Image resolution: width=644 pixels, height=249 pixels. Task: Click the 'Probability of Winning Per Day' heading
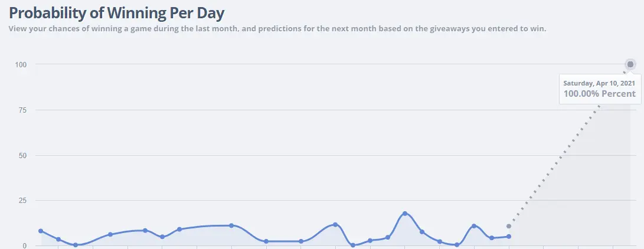click(x=117, y=14)
